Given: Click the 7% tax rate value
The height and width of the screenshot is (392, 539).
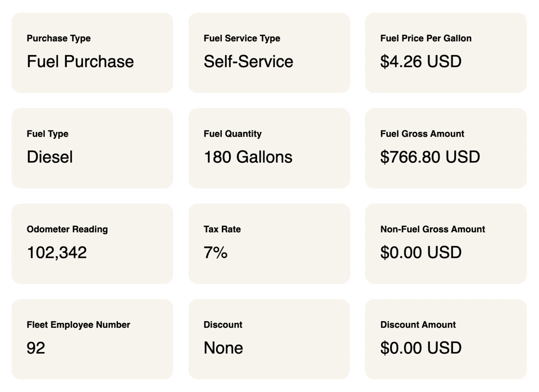Looking at the screenshot, I should [216, 252].
